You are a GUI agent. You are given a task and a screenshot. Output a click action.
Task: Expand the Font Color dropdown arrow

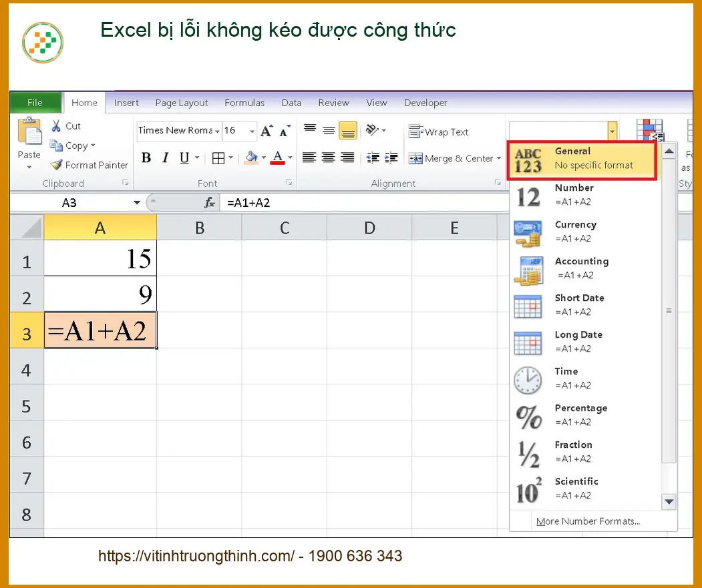[290, 158]
